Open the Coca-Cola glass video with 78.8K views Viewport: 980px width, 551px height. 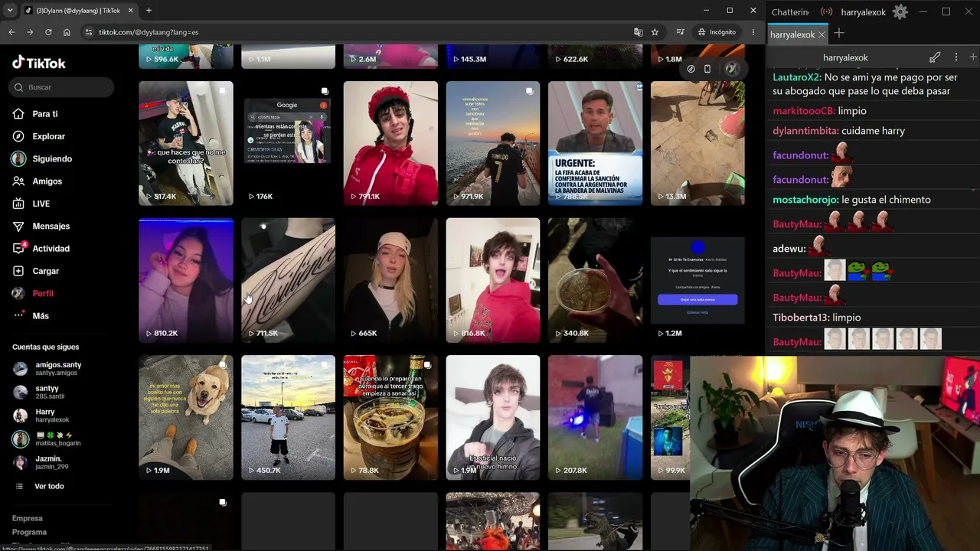390,418
